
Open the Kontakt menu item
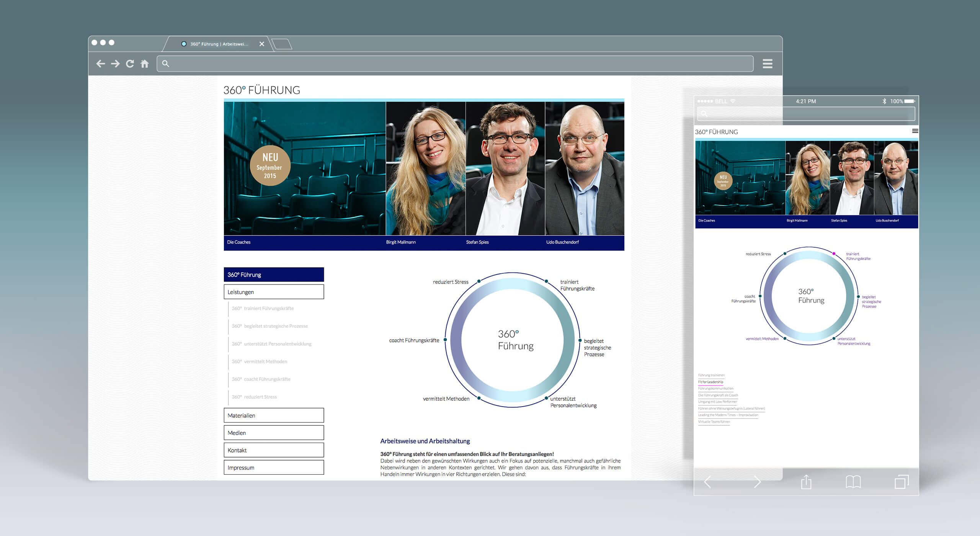click(274, 450)
